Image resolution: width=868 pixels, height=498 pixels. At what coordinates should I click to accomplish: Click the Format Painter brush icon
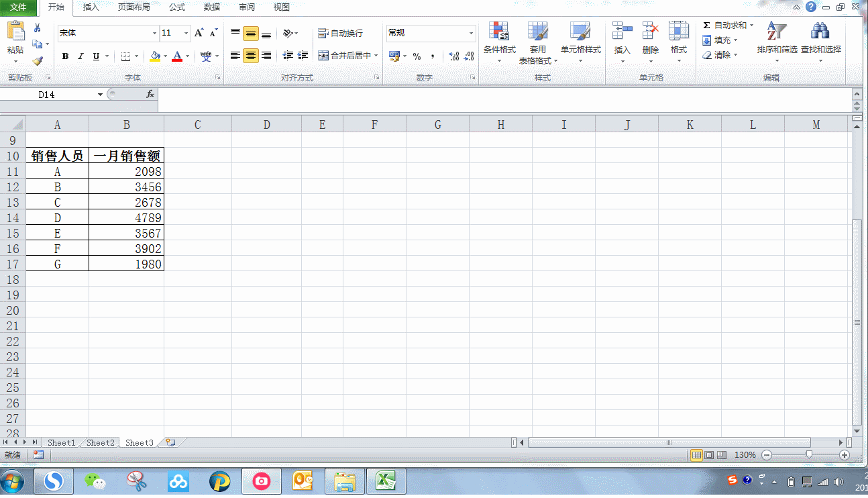point(38,61)
